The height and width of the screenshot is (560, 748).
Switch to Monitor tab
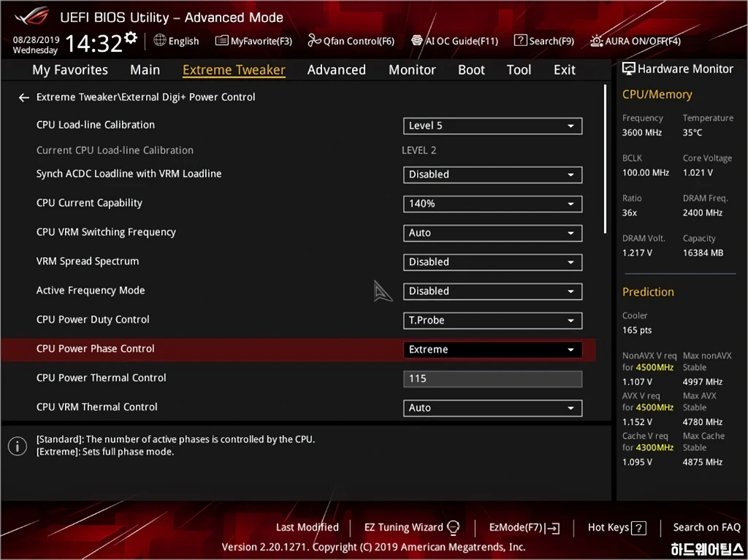(x=412, y=69)
